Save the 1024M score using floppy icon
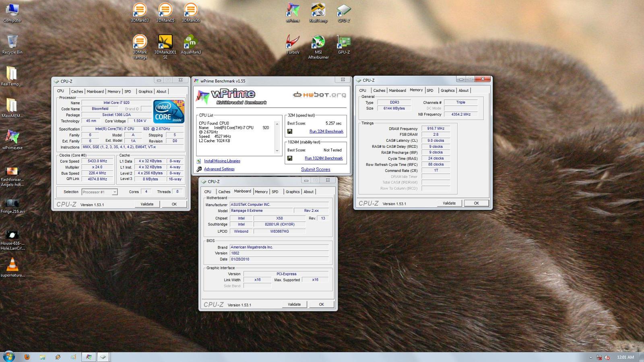 coord(289,158)
